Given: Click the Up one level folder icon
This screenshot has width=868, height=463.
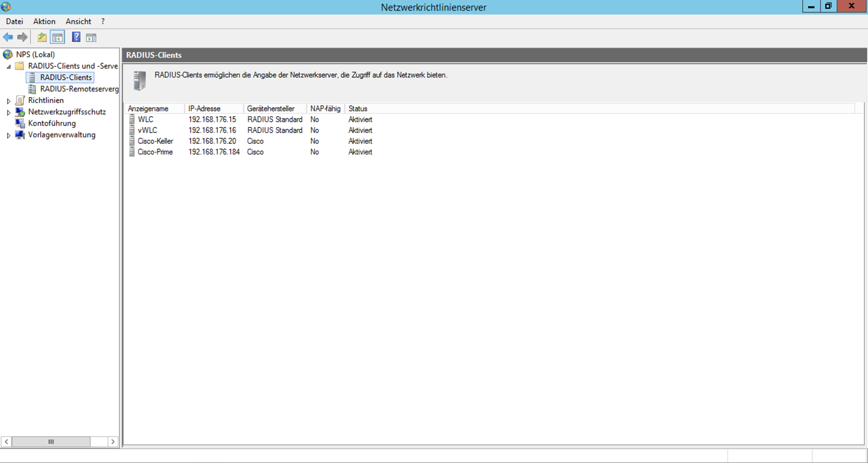Looking at the screenshot, I should 42,37.
